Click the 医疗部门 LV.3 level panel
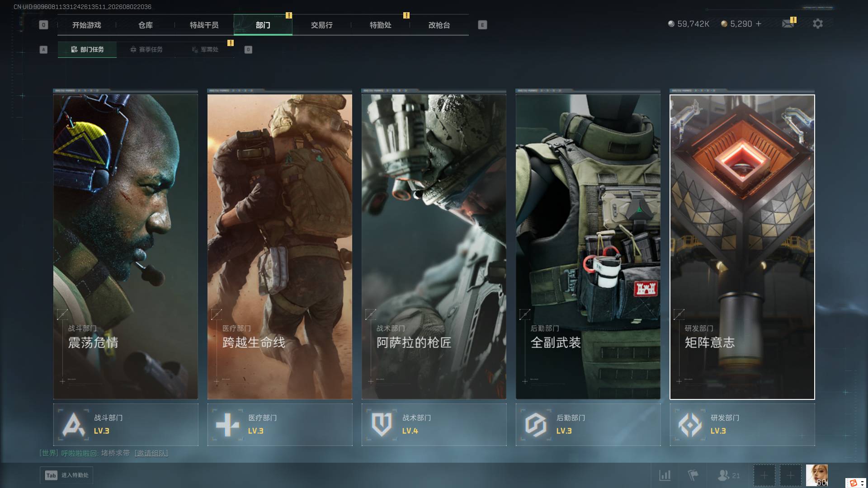Image resolution: width=868 pixels, height=488 pixels. (280, 425)
